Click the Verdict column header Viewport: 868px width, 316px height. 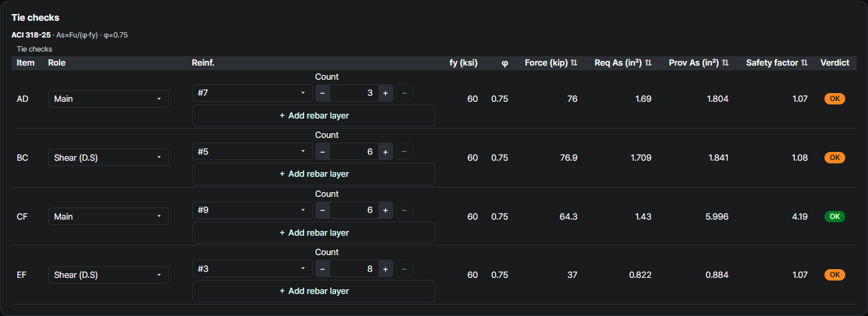click(x=835, y=63)
